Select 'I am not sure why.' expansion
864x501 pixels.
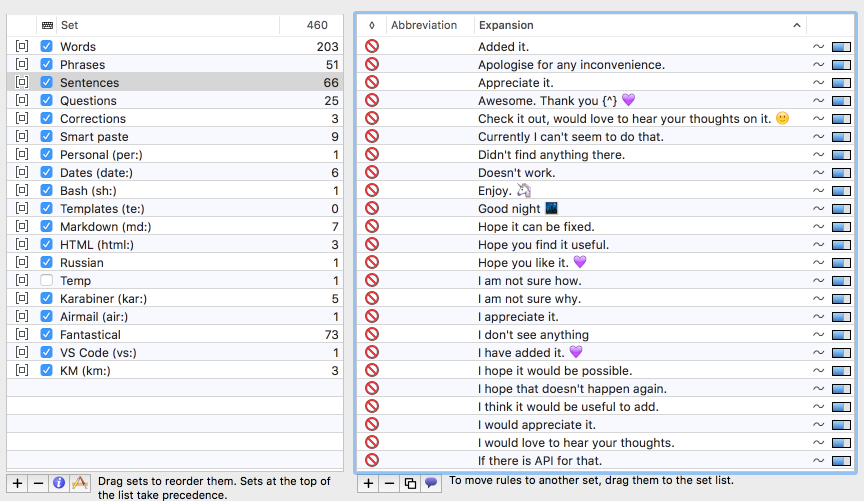click(530, 299)
